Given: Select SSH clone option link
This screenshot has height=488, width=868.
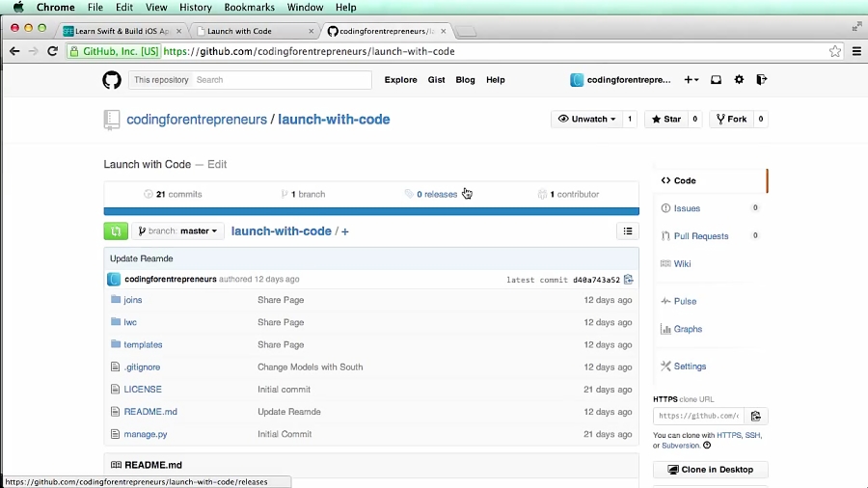Looking at the screenshot, I should click(752, 435).
